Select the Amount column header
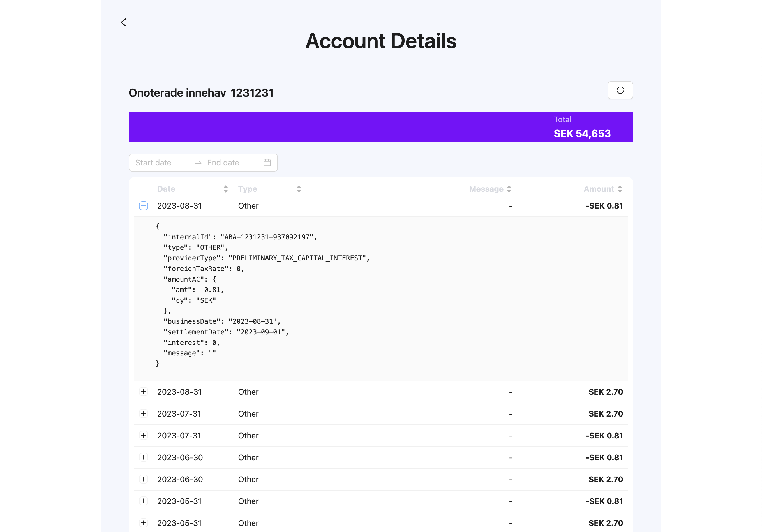The height and width of the screenshot is (532, 762). [599, 189]
